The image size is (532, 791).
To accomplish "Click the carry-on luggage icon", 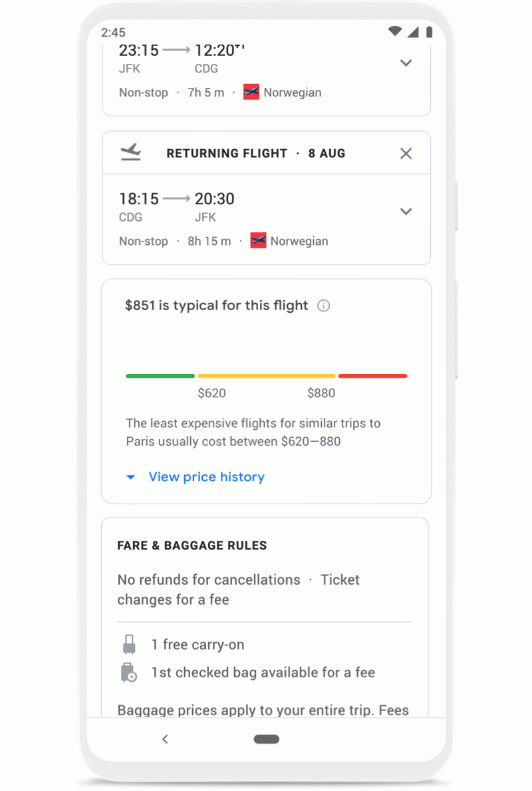I will coord(129,645).
